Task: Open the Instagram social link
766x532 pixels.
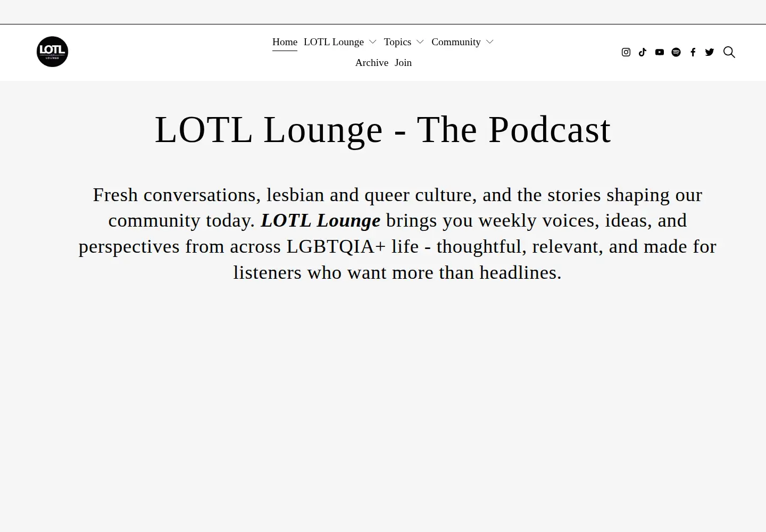Action: point(626,52)
